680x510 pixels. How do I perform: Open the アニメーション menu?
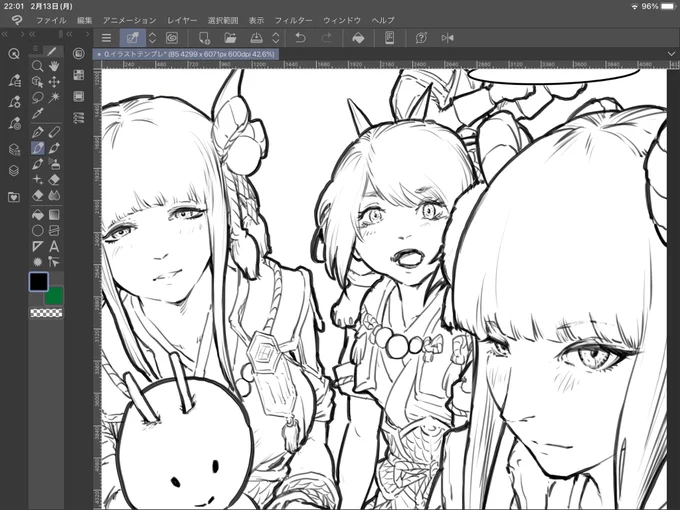(130, 20)
